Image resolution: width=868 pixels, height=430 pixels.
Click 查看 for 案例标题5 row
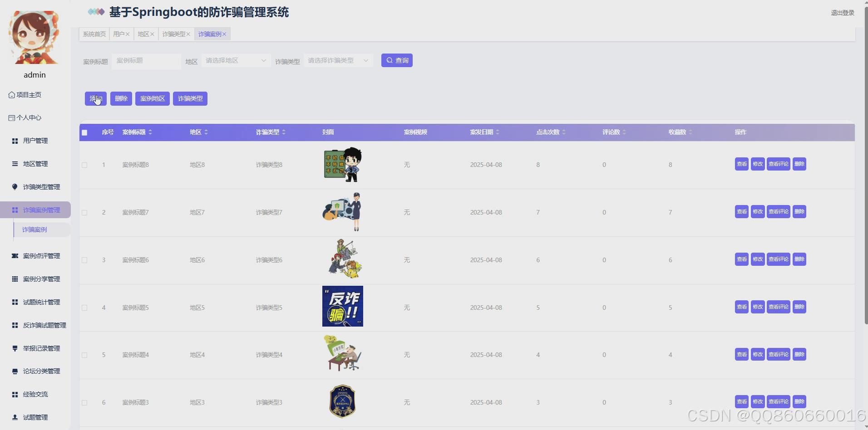point(742,307)
